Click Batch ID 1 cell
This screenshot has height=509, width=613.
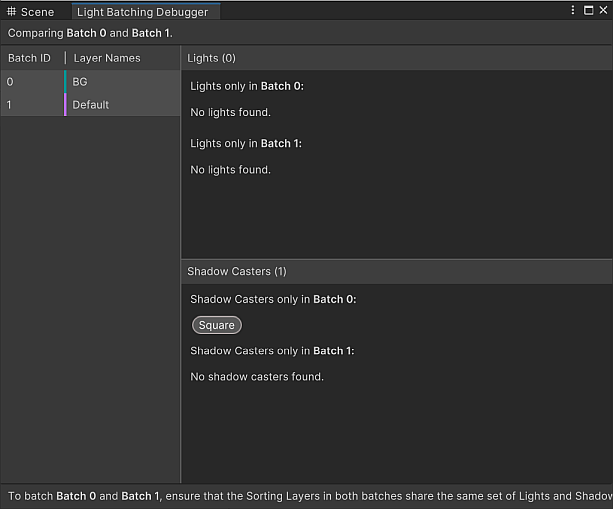pos(10,104)
